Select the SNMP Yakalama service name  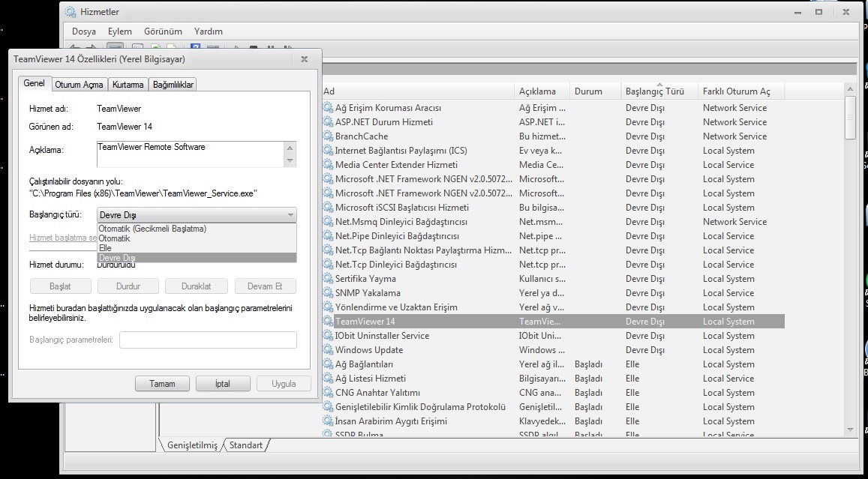coord(368,293)
